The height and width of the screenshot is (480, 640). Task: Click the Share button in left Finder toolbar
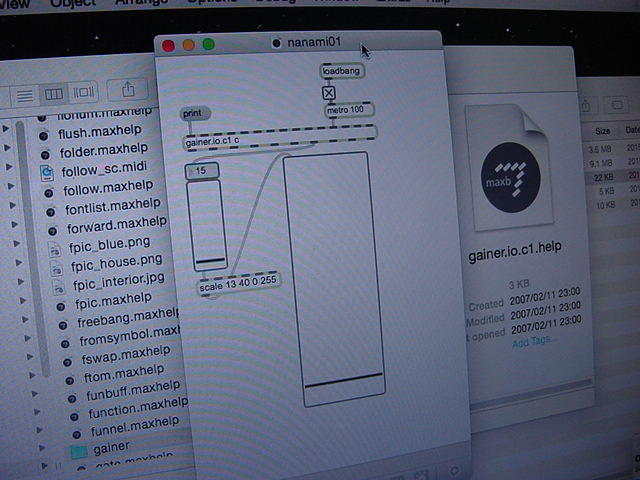pos(128,89)
